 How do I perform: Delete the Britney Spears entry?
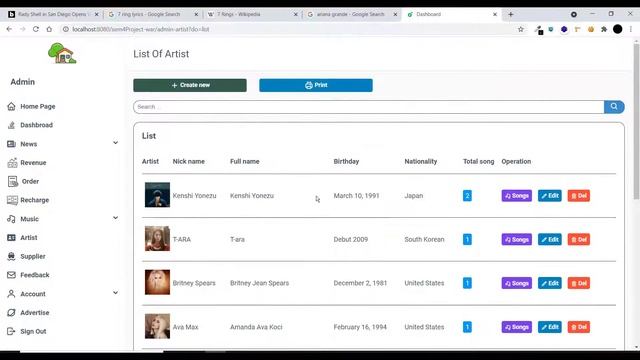[579, 283]
